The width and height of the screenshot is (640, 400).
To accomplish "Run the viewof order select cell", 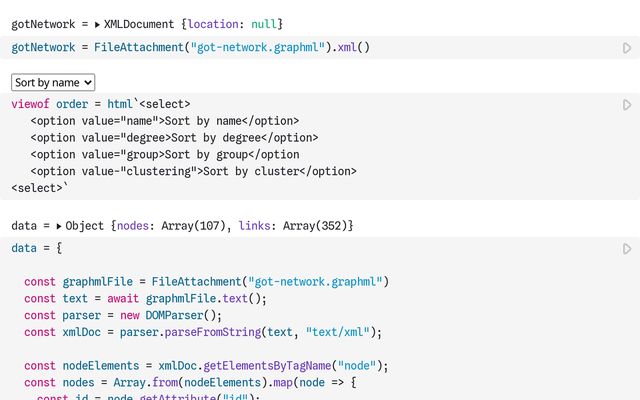I will click(627, 105).
